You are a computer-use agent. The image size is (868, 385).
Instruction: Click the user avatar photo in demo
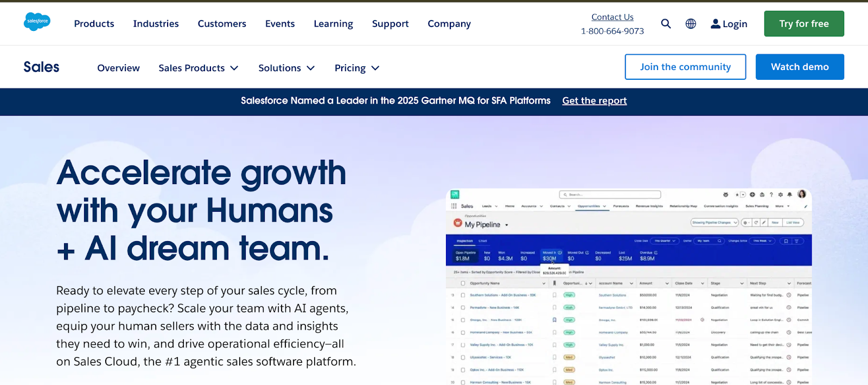point(802,194)
